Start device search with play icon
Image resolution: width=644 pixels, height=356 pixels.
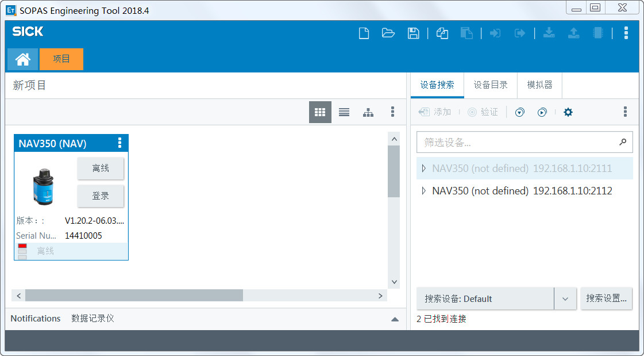pos(542,112)
